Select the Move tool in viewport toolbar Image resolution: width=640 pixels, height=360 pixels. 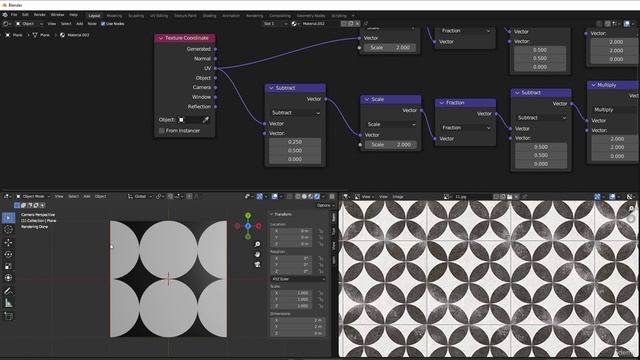point(8,242)
